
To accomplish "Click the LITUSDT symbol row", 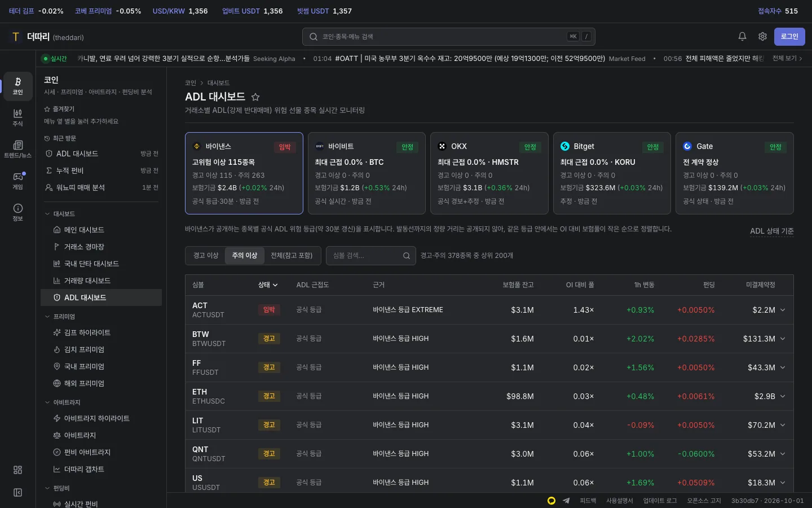I will coord(489,425).
